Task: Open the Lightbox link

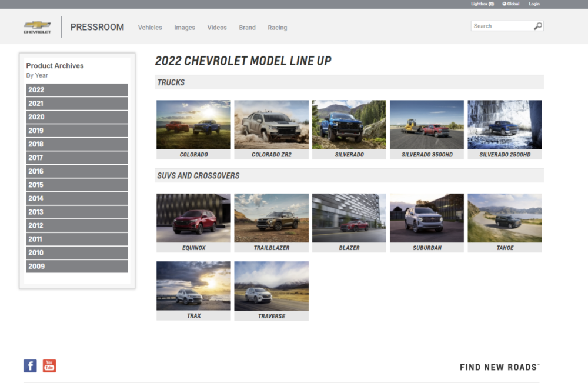Action: 482,4
